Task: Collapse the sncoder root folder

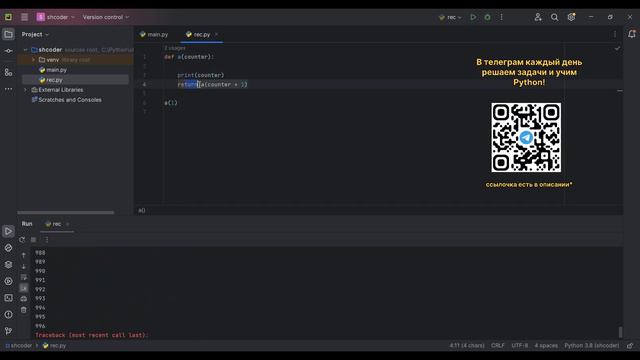Action: (x=25, y=50)
